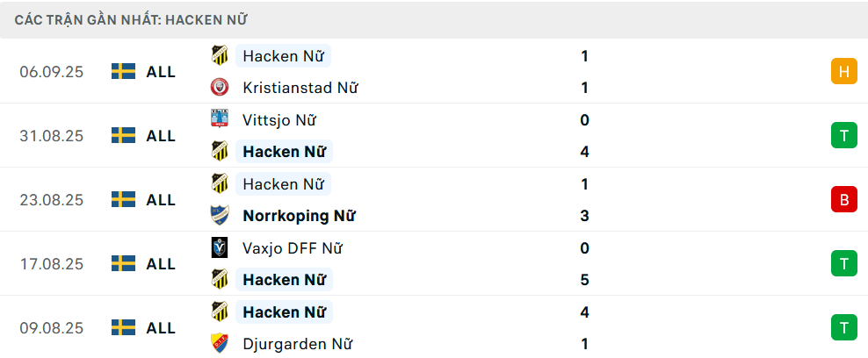Click Norrkoping Nữ team crest
868x358 pixels.
pyautogui.click(x=220, y=216)
